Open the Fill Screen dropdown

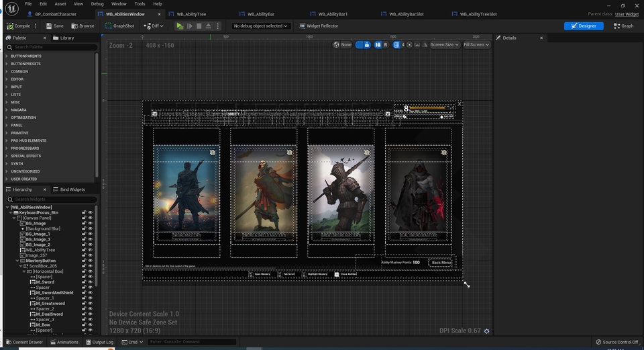click(476, 45)
